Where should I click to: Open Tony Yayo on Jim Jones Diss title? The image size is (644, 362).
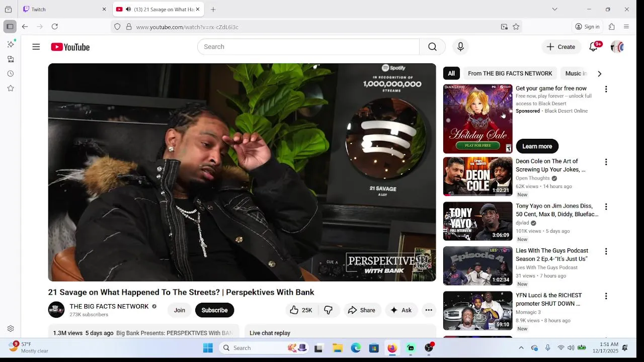[x=557, y=210]
